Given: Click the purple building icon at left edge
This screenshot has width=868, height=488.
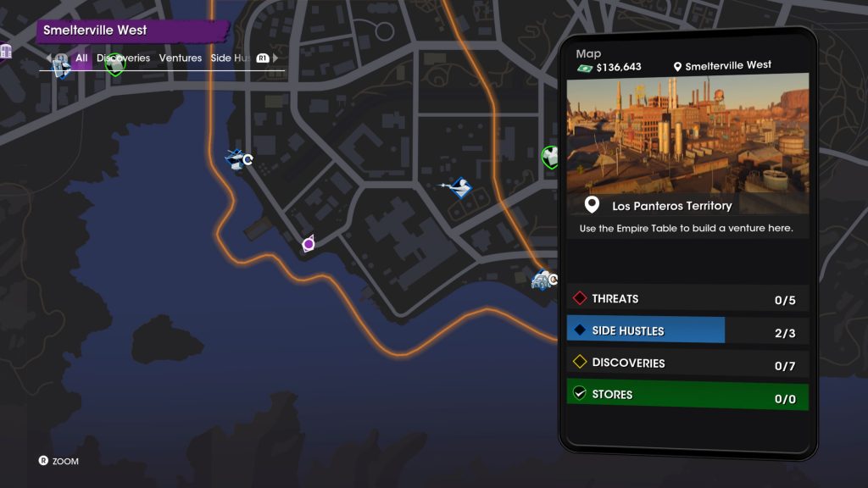Looking at the screenshot, I should click(6, 52).
